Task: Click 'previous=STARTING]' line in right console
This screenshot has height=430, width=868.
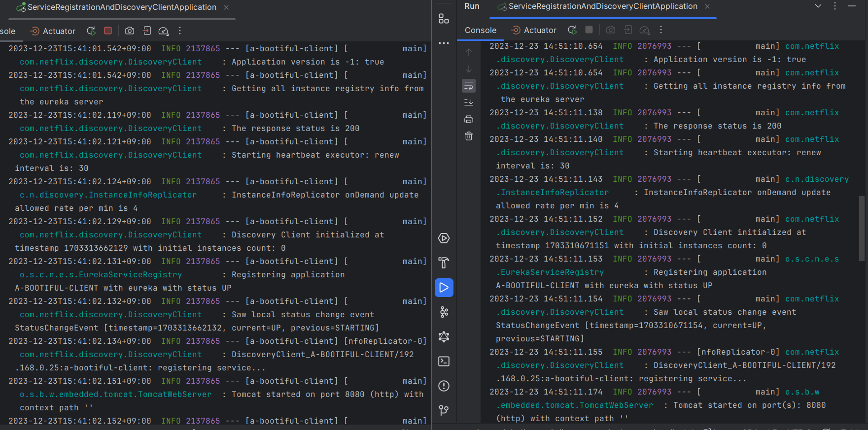Action: tap(540, 339)
